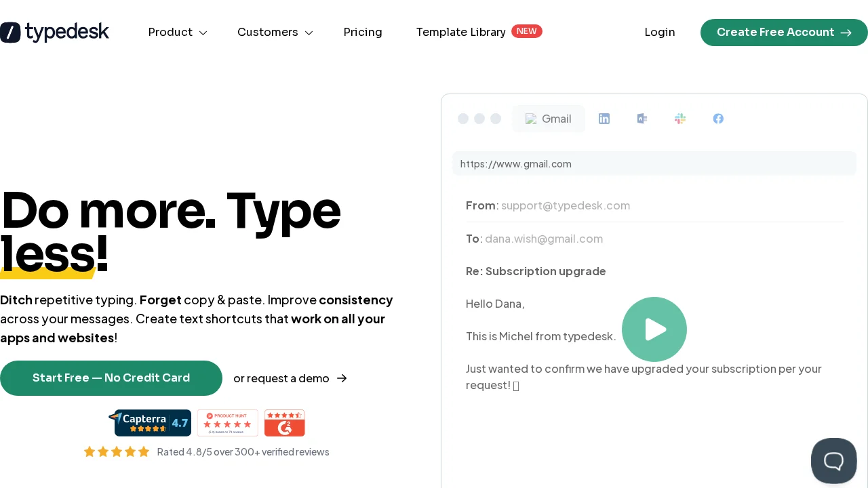The height and width of the screenshot is (488, 868).
Task: Click the 'Do more. Type less!' headline
Action: 170,231
